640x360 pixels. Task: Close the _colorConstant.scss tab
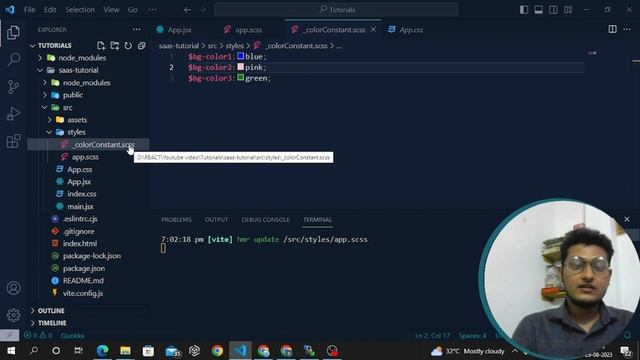point(373,29)
